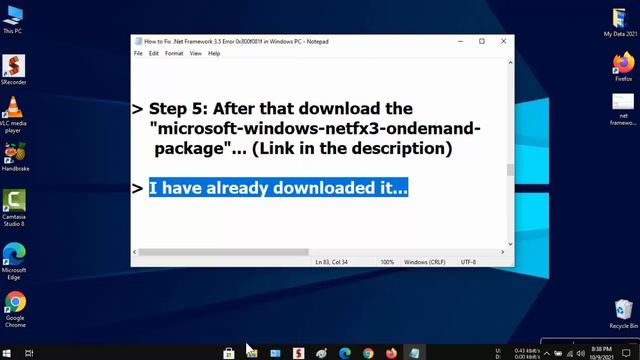Select the Camtasia Studio 8 desktop icon
640x360 pixels.
(14, 208)
